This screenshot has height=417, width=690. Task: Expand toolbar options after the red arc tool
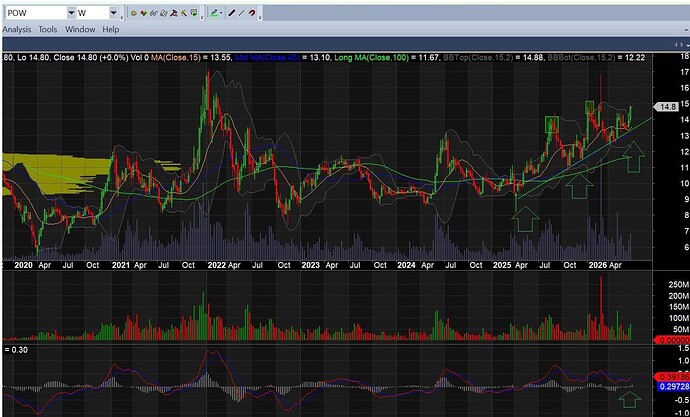tap(260, 18)
